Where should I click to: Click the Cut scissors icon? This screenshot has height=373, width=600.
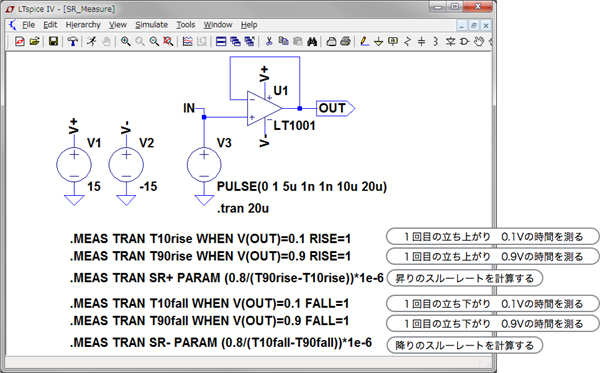pos(269,41)
